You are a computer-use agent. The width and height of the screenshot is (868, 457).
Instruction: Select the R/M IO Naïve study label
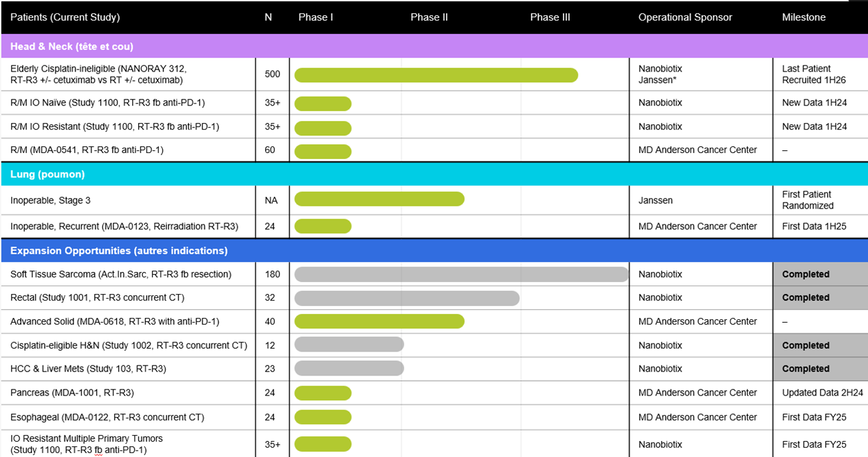point(107,103)
